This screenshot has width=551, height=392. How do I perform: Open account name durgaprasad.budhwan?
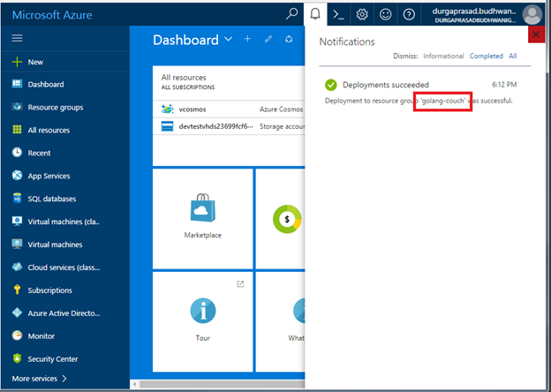(474, 11)
